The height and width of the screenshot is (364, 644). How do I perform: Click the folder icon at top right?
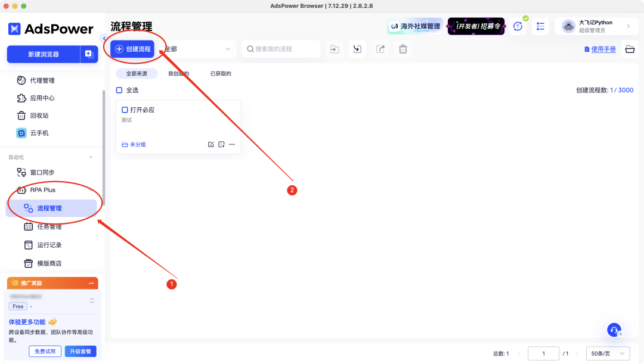pyautogui.click(x=630, y=49)
